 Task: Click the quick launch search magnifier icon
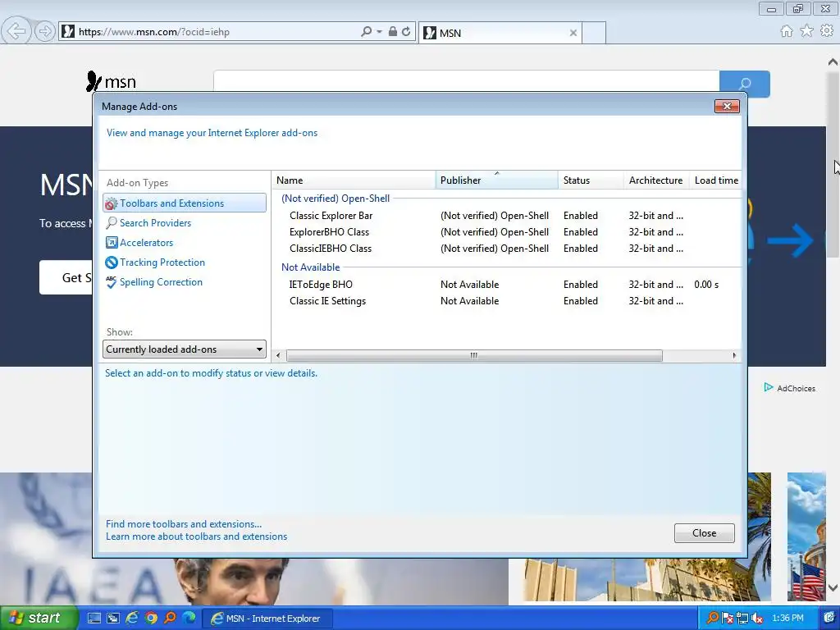171,618
